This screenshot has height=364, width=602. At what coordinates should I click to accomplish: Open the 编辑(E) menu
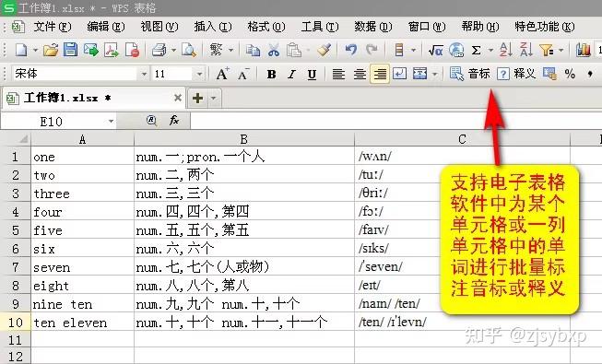point(106,27)
